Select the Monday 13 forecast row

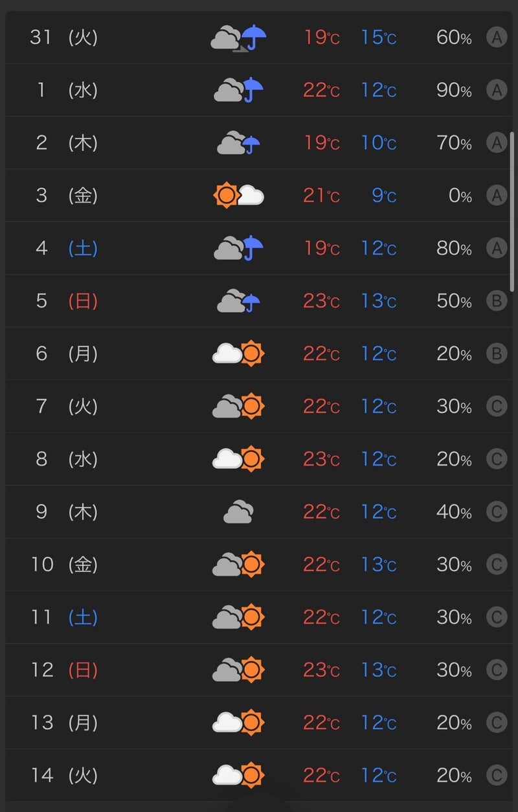coord(259,722)
